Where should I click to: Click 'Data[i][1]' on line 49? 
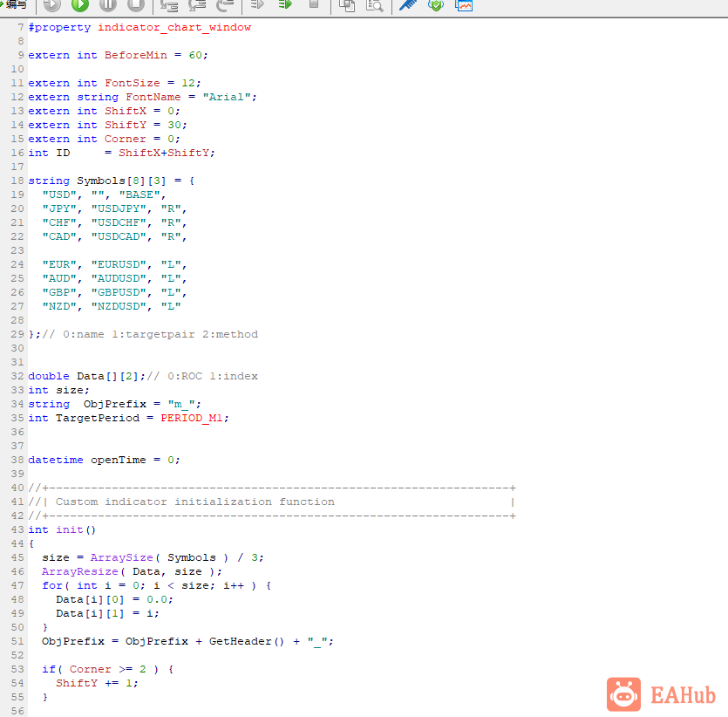coord(90,613)
